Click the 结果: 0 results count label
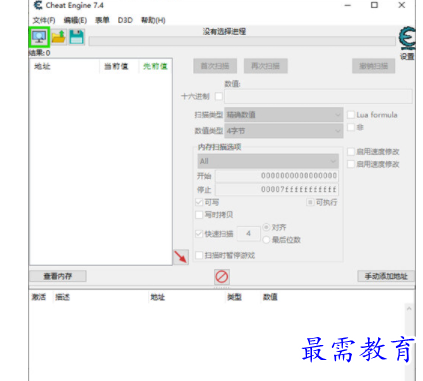The height and width of the screenshot is (381, 423). pyautogui.click(x=40, y=53)
